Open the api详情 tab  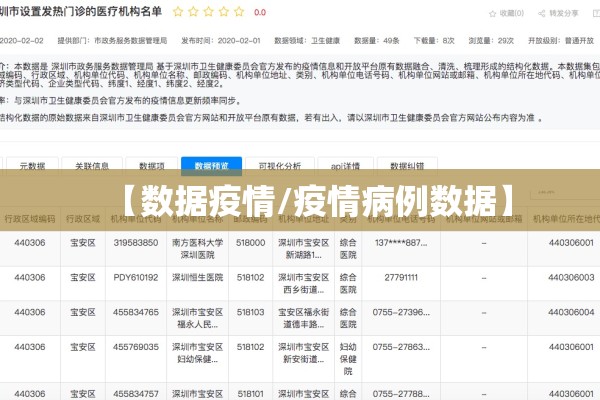pos(346,166)
